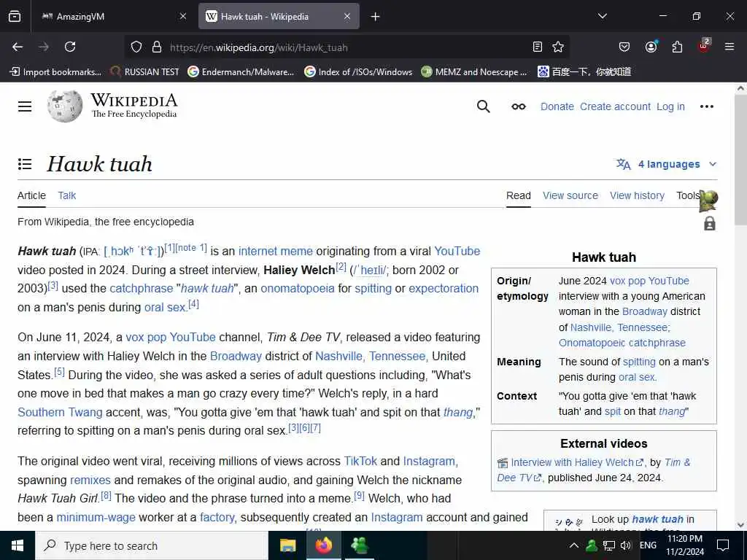Bookmark this page with the star

(x=558, y=47)
